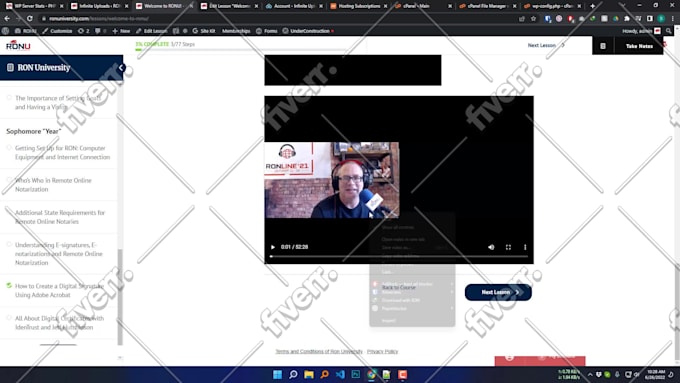Click the status circle beside Understanding E-signatures lesson
Image resolution: width=680 pixels, height=383 pixels.
coord(9,244)
